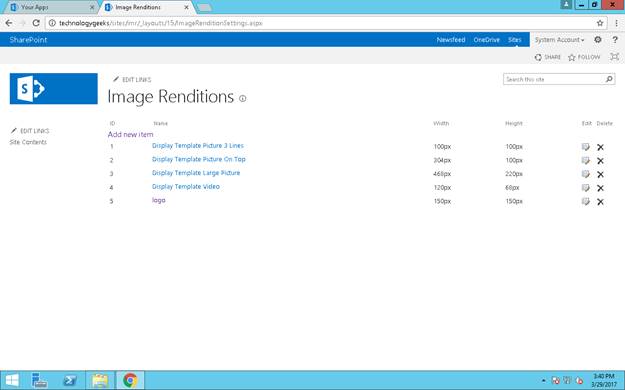Close the Image Renditions tab
The height and width of the screenshot is (390, 625).
pos(186,7)
